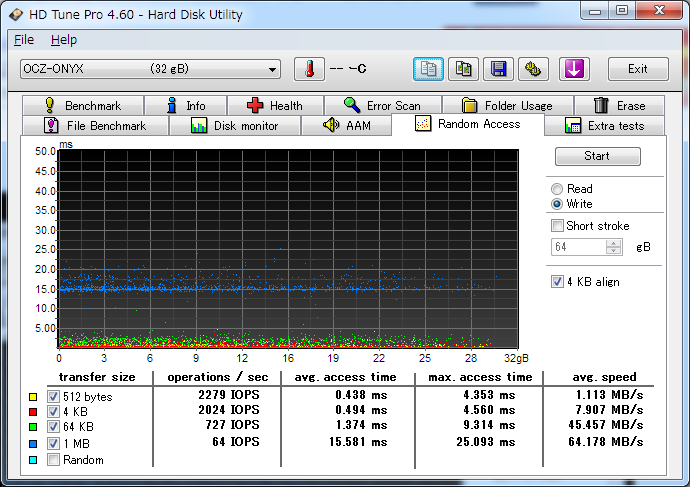Screen dimensions: 690x487
Task: Click the '7.907 MB/s' speed value
Action: coord(609,410)
